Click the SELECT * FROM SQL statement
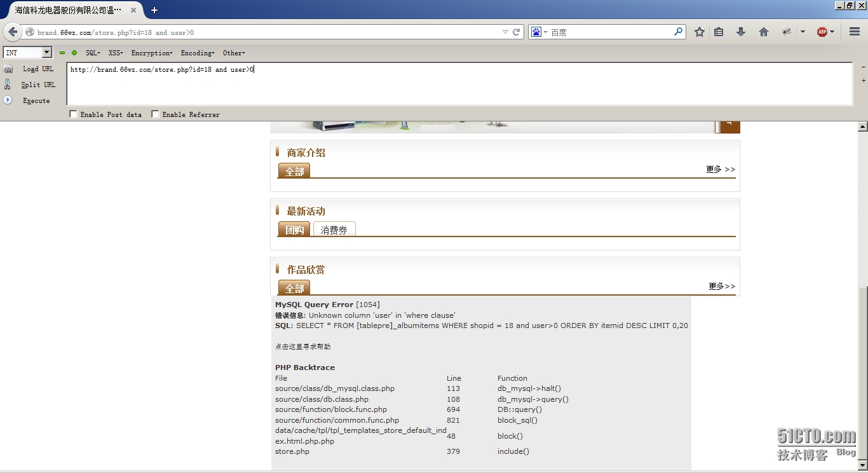The width and height of the screenshot is (868, 473). [492, 326]
